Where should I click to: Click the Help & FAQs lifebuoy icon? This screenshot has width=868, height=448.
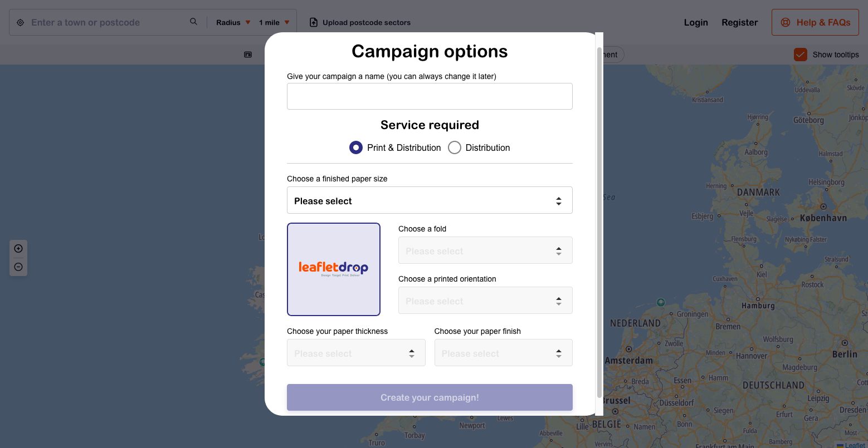pos(786,23)
